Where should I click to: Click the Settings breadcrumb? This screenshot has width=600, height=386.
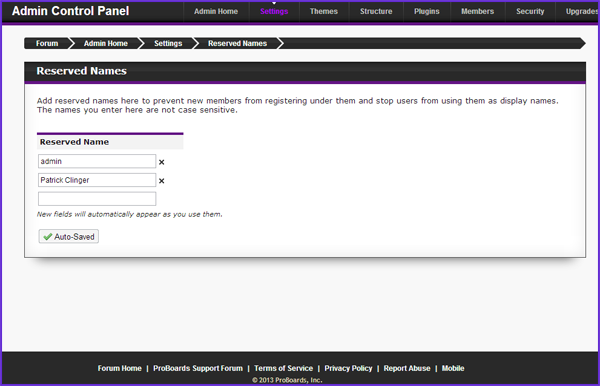[168, 44]
